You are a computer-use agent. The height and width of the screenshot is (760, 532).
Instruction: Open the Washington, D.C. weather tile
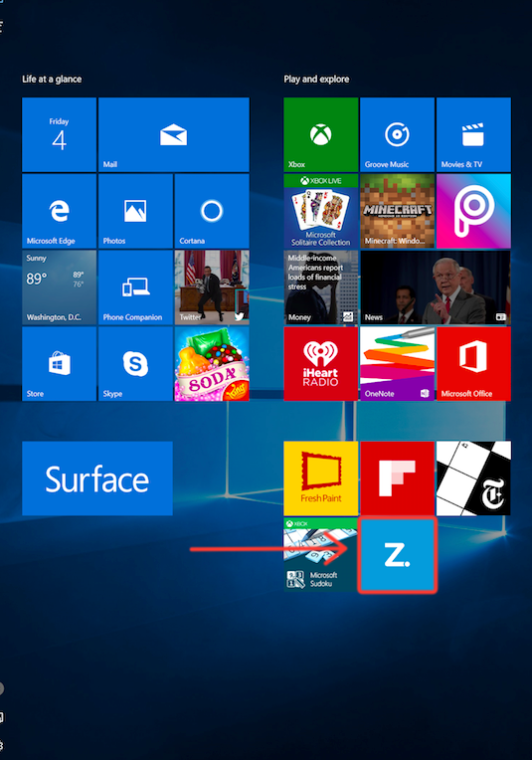tap(59, 287)
